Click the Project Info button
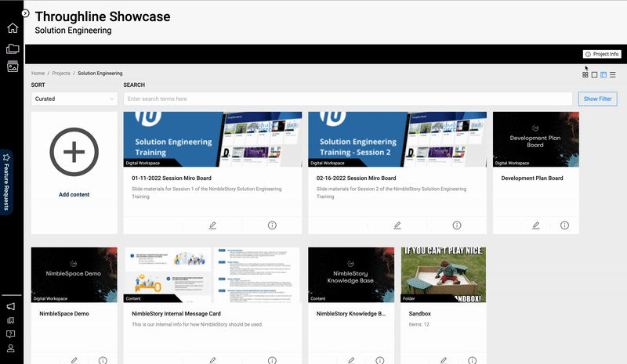627x364 pixels. [602, 54]
